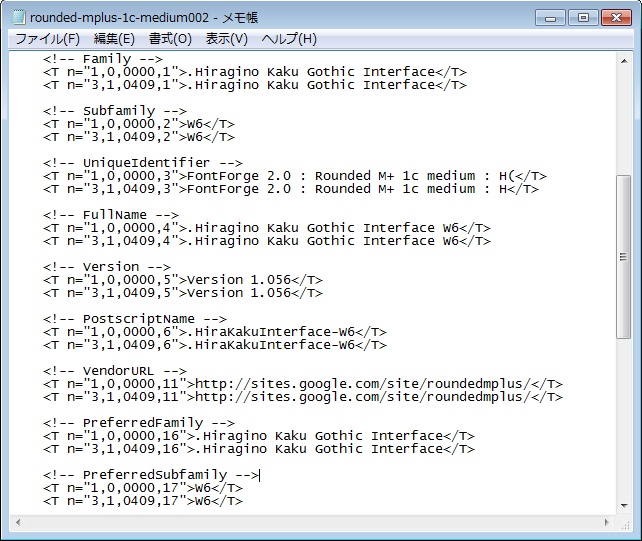Open the 表示(V) menu

[226, 39]
